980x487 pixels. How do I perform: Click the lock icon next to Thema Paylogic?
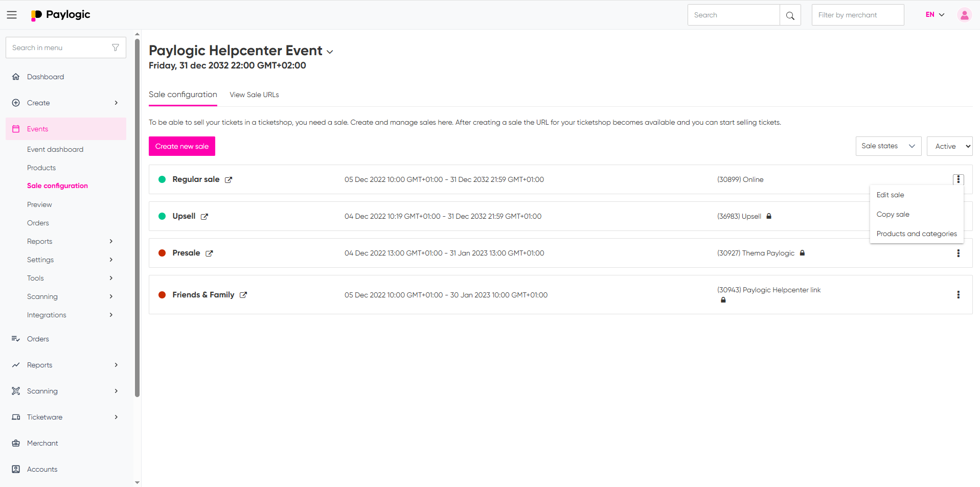point(802,253)
